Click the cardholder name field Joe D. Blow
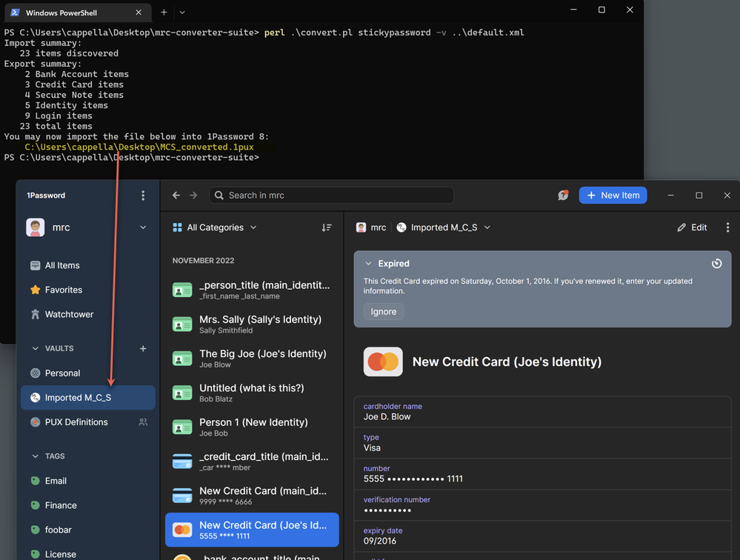Image resolution: width=740 pixels, height=560 pixels. (542, 412)
